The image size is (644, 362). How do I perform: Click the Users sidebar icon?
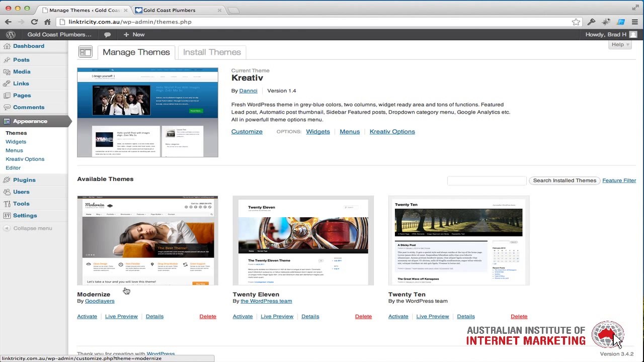point(7,192)
